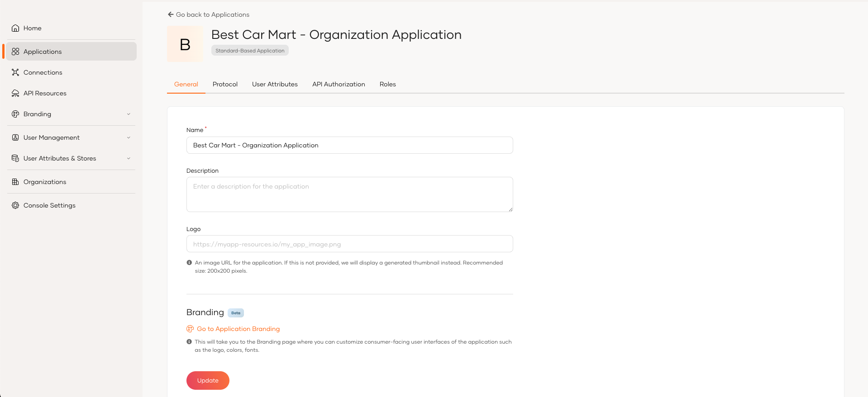Open Organizations in the sidebar
This screenshot has width=868, height=397.
(72, 182)
